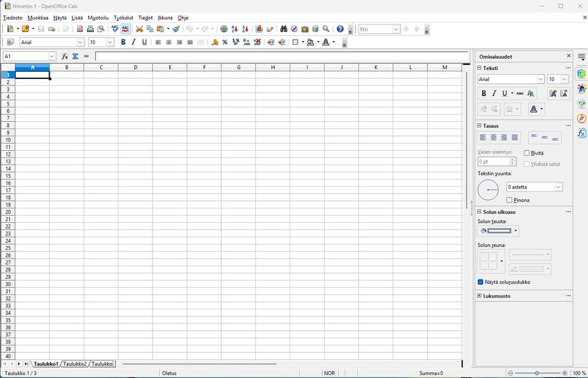The width and height of the screenshot is (588, 378).
Task: Open the Gallery icon in toolbar
Action: 305,29
